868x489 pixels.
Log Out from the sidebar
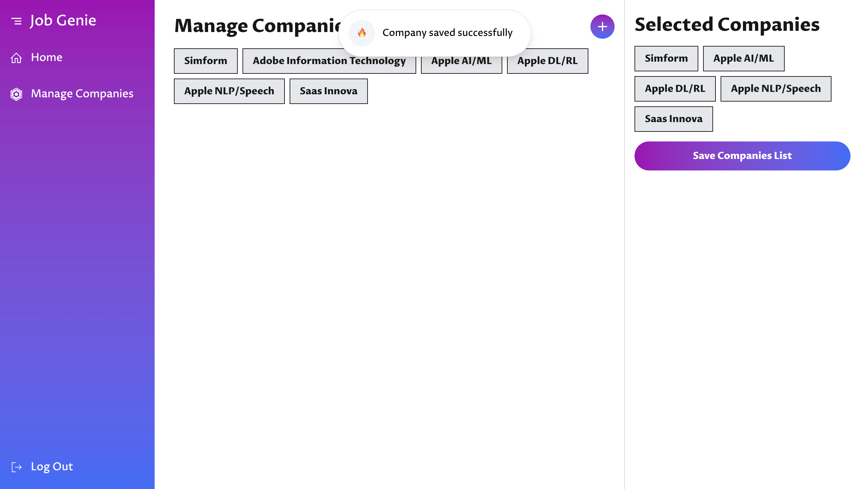tap(52, 466)
